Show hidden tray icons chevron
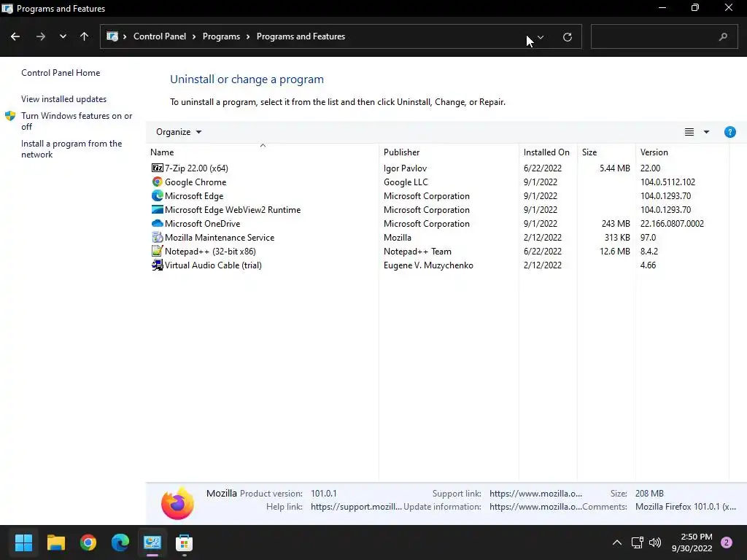 tap(617, 542)
